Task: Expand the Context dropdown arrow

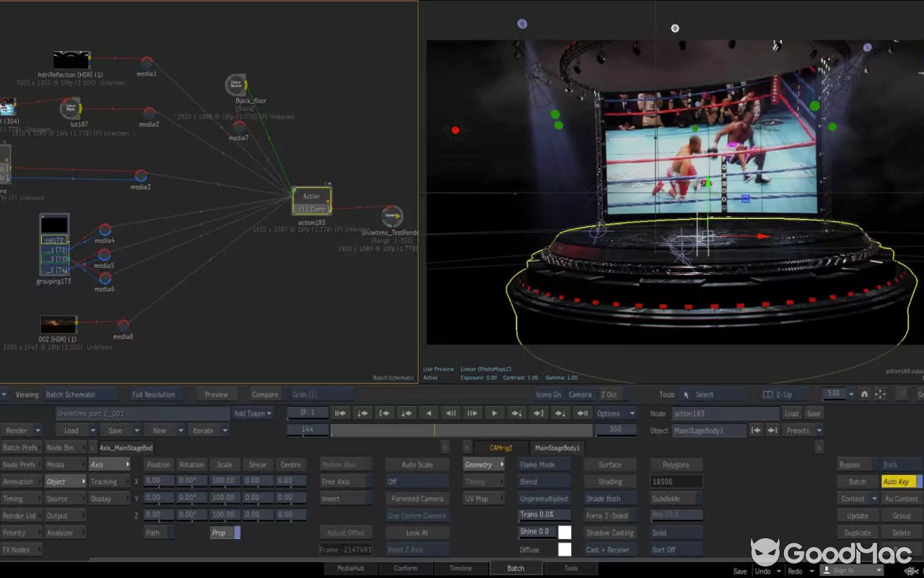Action: coord(876,498)
